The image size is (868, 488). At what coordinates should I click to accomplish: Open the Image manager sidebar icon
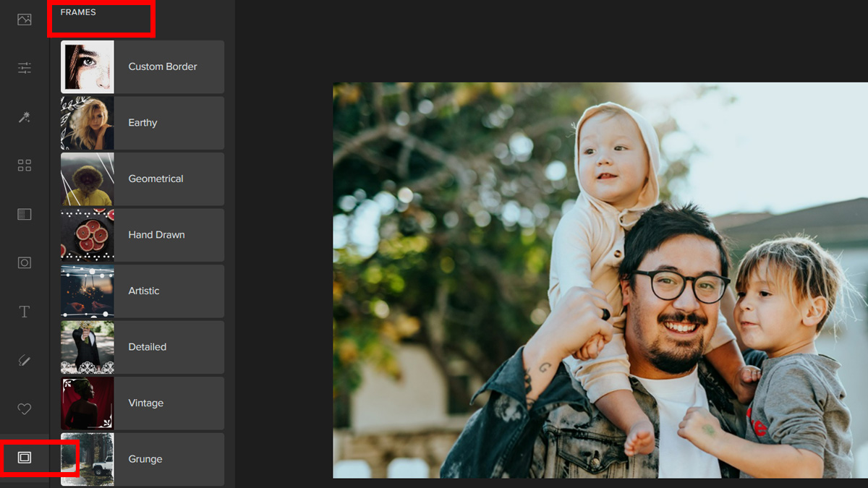pyautogui.click(x=25, y=20)
